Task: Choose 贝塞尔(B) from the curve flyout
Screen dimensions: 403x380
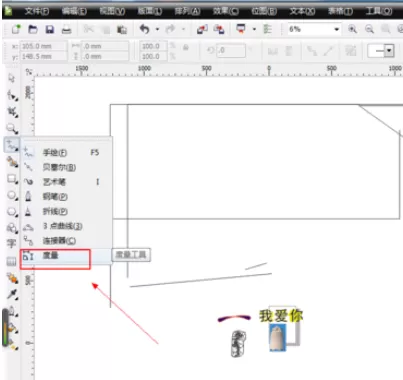Action: [66, 167]
